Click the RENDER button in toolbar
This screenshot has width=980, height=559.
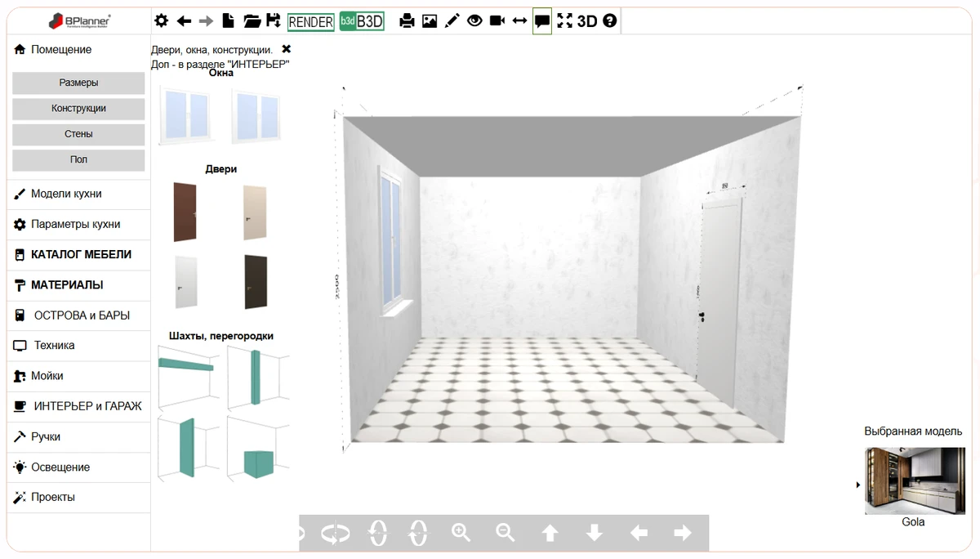[311, 22]
